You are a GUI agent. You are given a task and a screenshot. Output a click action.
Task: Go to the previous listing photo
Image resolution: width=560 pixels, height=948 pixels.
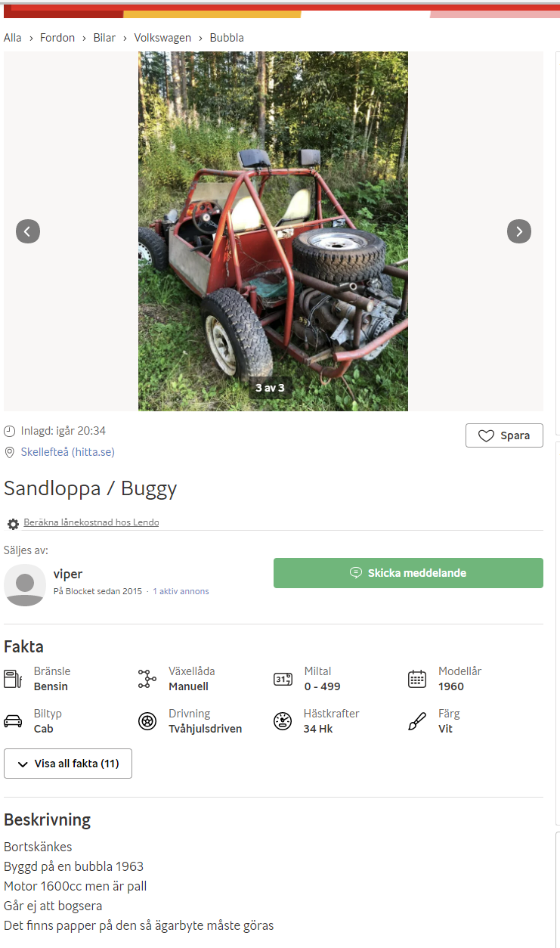(28, 231)
